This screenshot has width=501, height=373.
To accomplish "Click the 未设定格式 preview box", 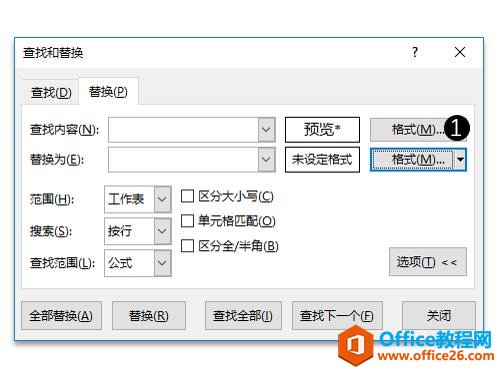I will point(322,160).
